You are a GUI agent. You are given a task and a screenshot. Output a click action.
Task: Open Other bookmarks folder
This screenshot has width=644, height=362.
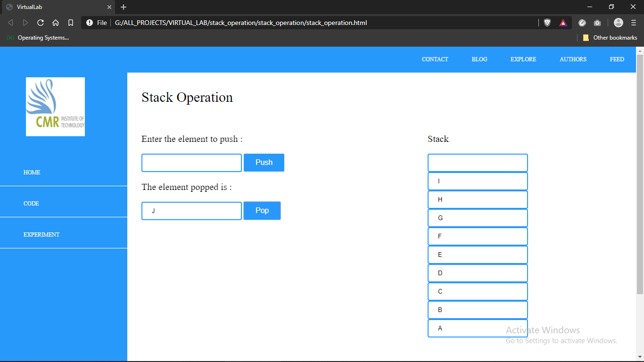pyautogui.click(x=610, y=38)
